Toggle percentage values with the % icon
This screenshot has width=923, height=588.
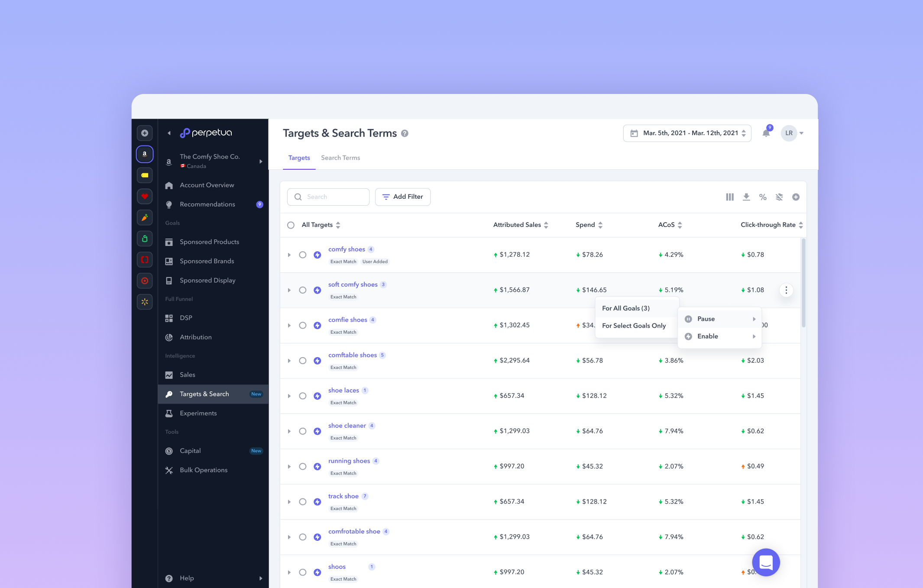(x=763, y=197)
